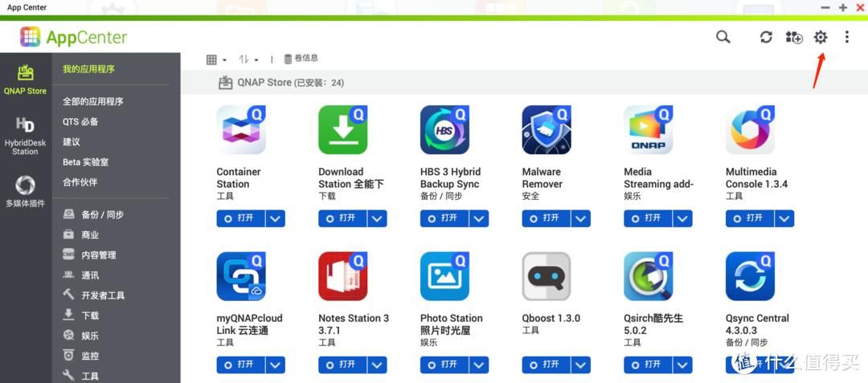
Task: Select QTS 必备 category
Action: click(80, 121)
